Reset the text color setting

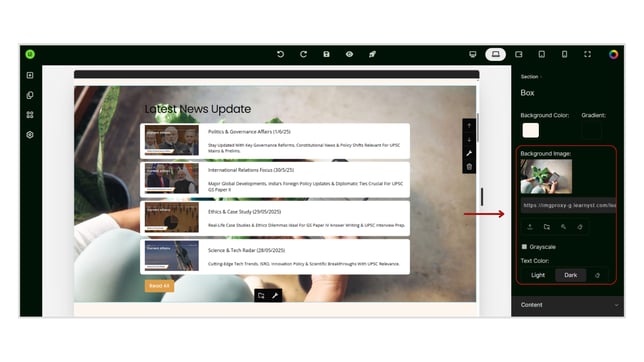(x=598, y=275)
